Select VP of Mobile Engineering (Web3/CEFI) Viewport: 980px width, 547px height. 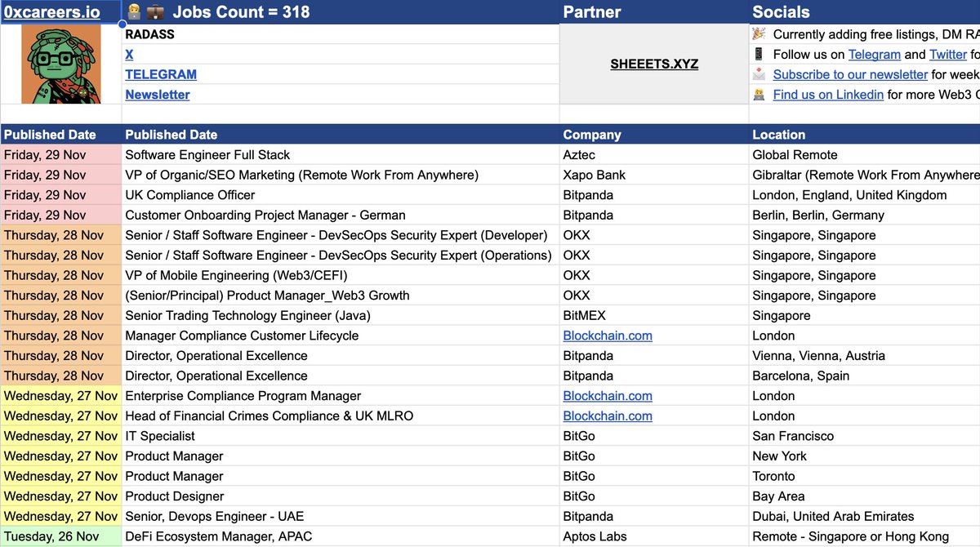coord(341,275)
